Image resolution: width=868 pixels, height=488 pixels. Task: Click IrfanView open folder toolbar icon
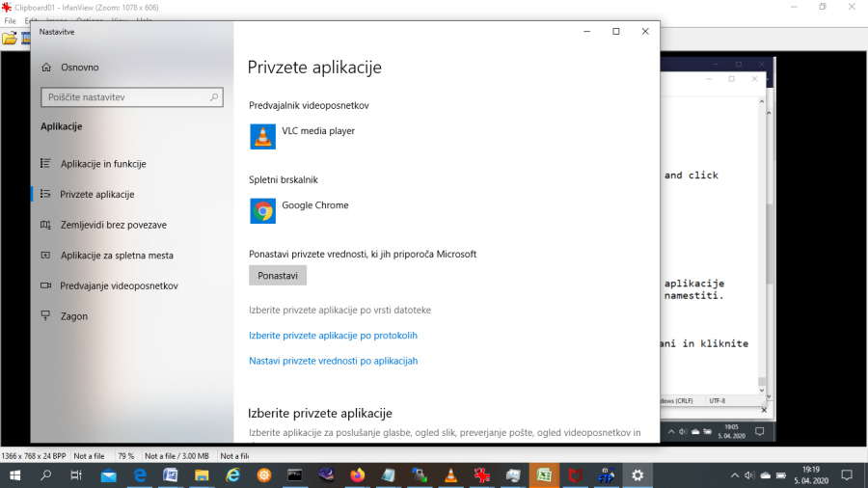10,39
